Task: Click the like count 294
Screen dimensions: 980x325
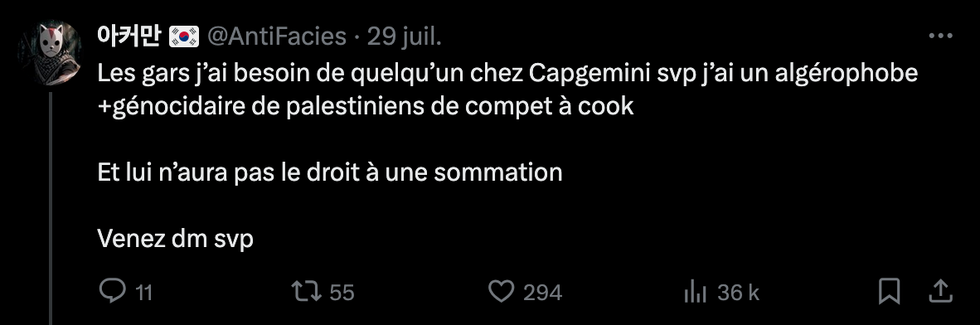Action: pyautogui.click(x=542, y=293)
